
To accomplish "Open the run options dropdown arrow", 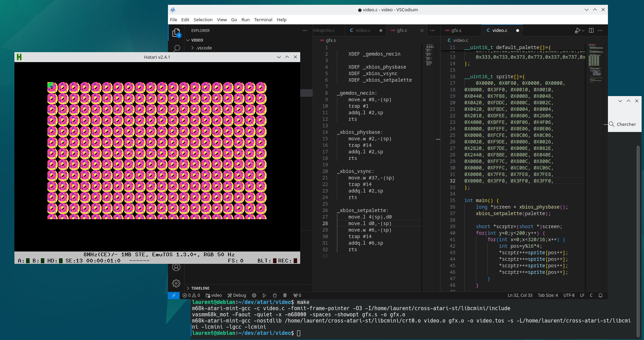I will tap(583, 31).
